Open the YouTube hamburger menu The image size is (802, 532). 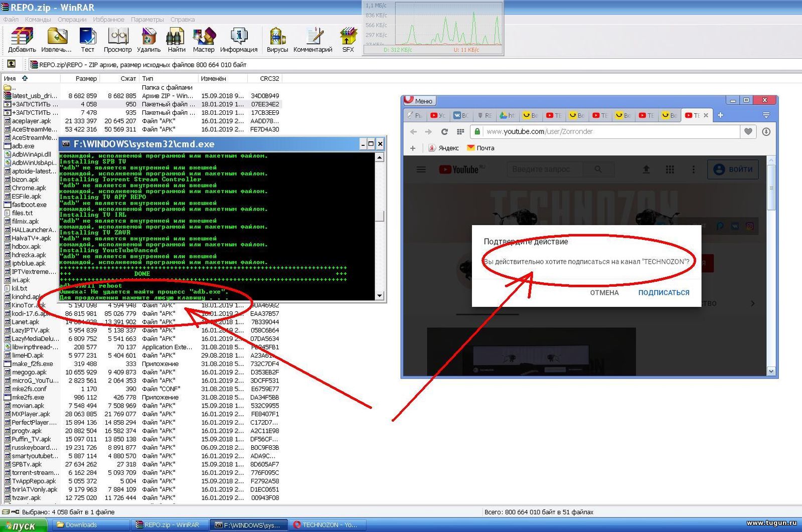coord(421,169)
